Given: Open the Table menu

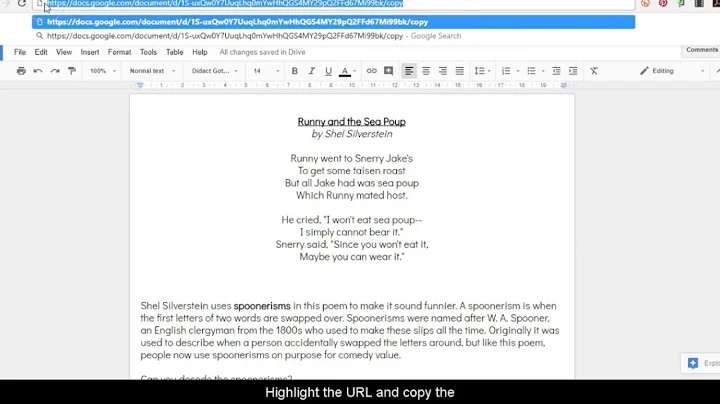Looking at the screenshot, I should point(174,52).
